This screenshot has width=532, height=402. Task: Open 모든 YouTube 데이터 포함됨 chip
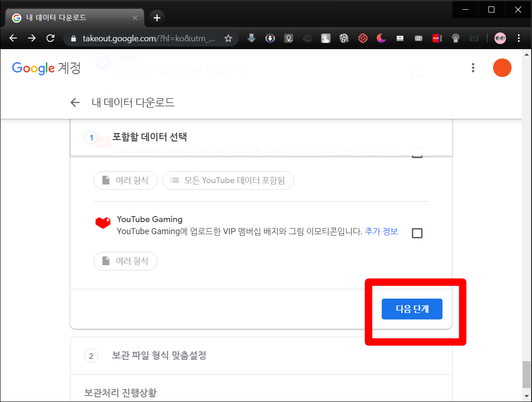[228, 180]
